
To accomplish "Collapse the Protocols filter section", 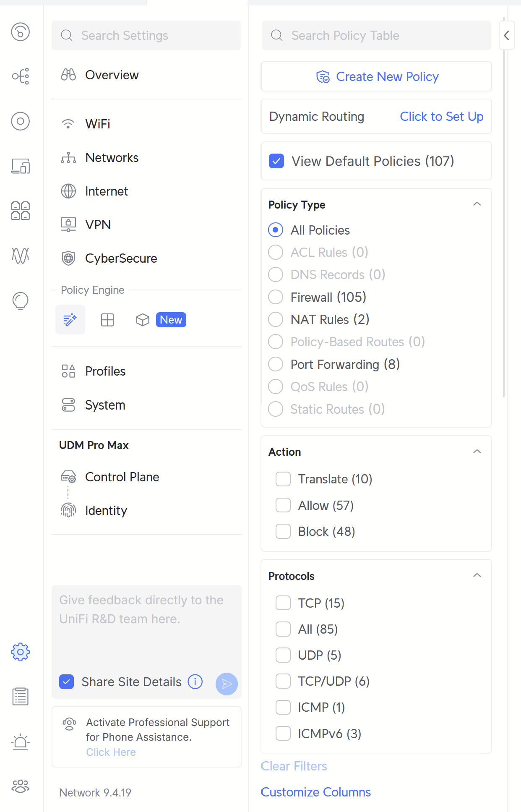I will pyautogui.click(x=477, y=576).
